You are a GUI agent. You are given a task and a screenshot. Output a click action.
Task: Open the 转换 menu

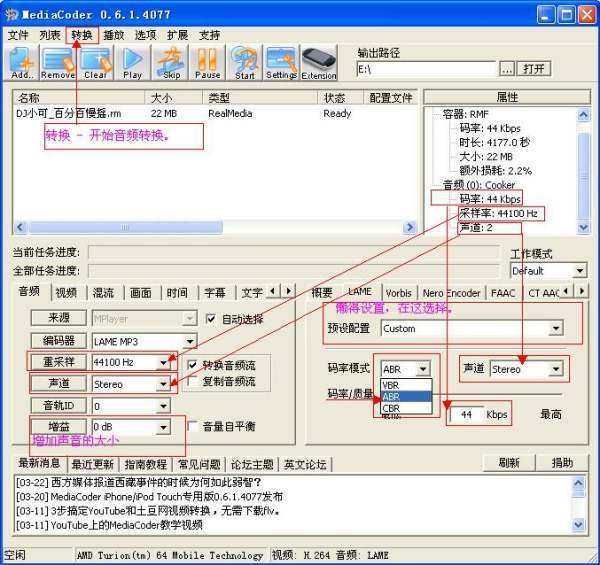[x=82, y=35]
